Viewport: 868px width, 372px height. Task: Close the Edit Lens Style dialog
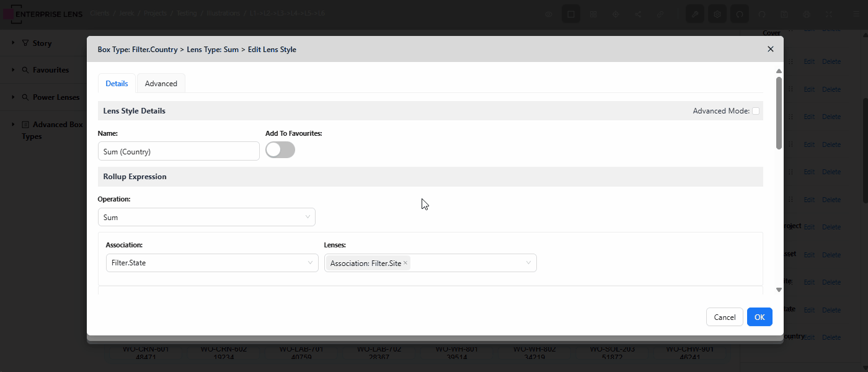point(771,49)
